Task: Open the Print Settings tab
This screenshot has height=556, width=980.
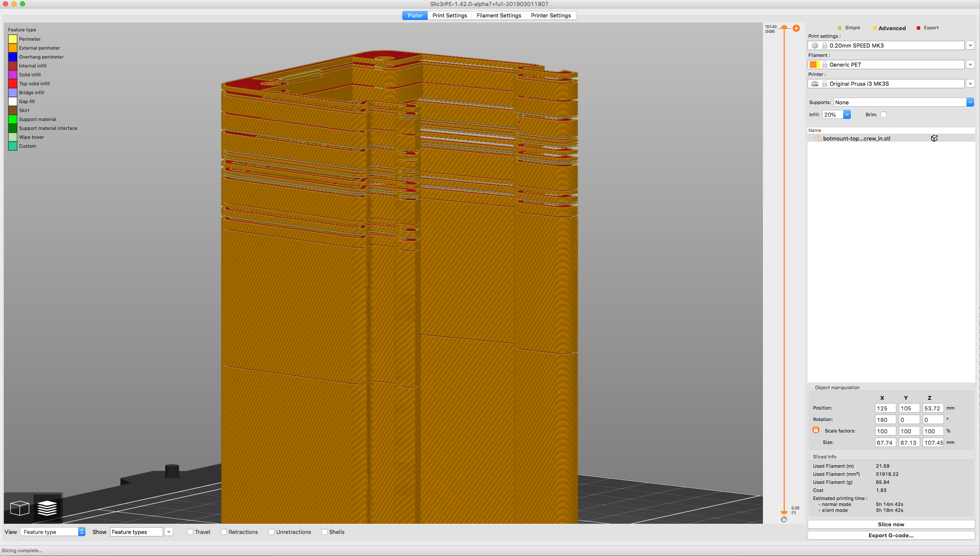Action: click(449, 15)
